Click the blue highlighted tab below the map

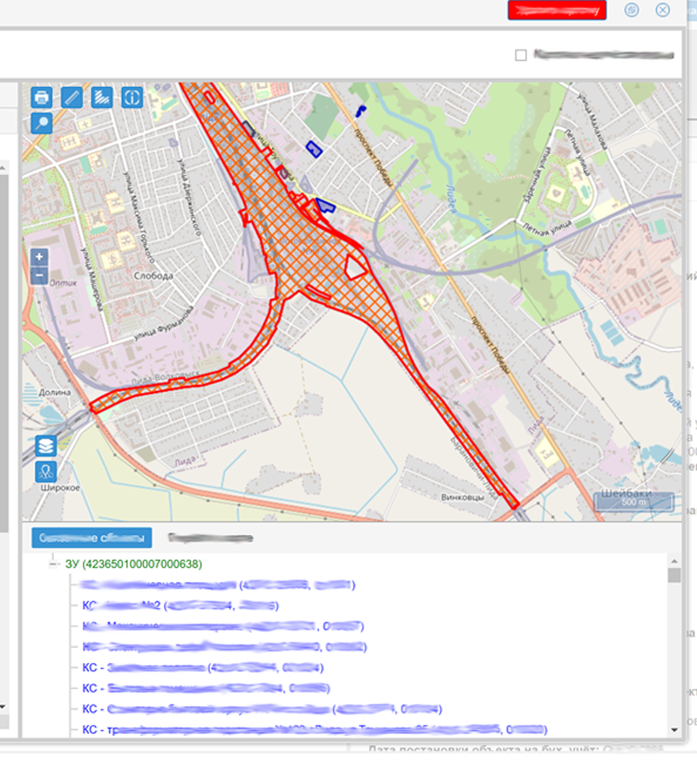click(91, 537)
